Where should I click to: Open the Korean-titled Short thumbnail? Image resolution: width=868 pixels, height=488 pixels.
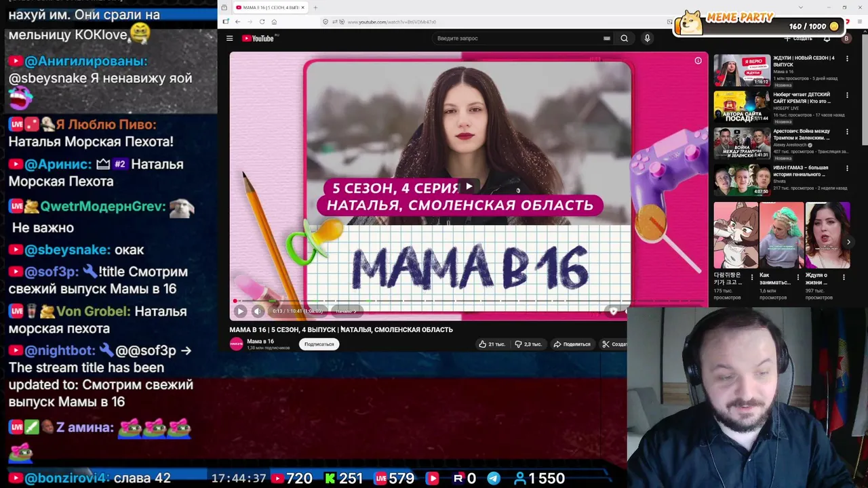pos(736,235)
